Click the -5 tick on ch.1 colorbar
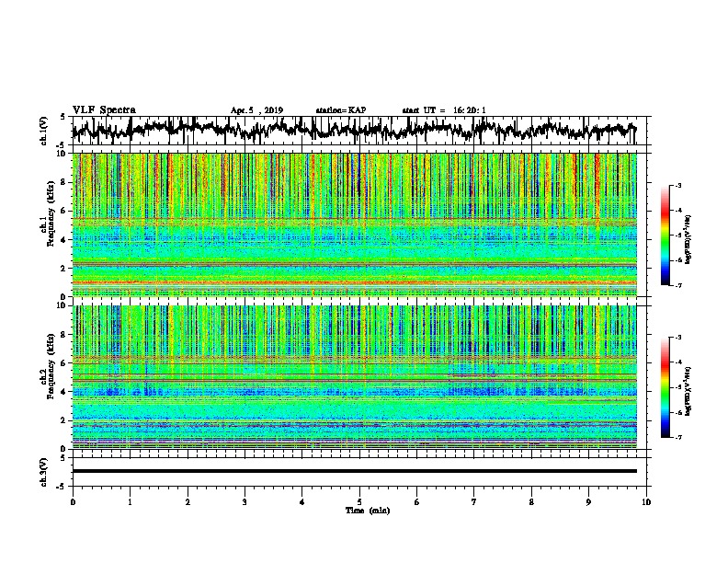Viewport: 728px width, 563px height. pos(678,236)
